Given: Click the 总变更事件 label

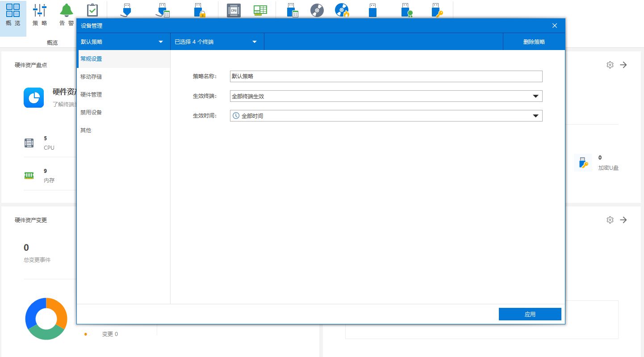Looking at the screenshot, I should (x=37, y=260).
